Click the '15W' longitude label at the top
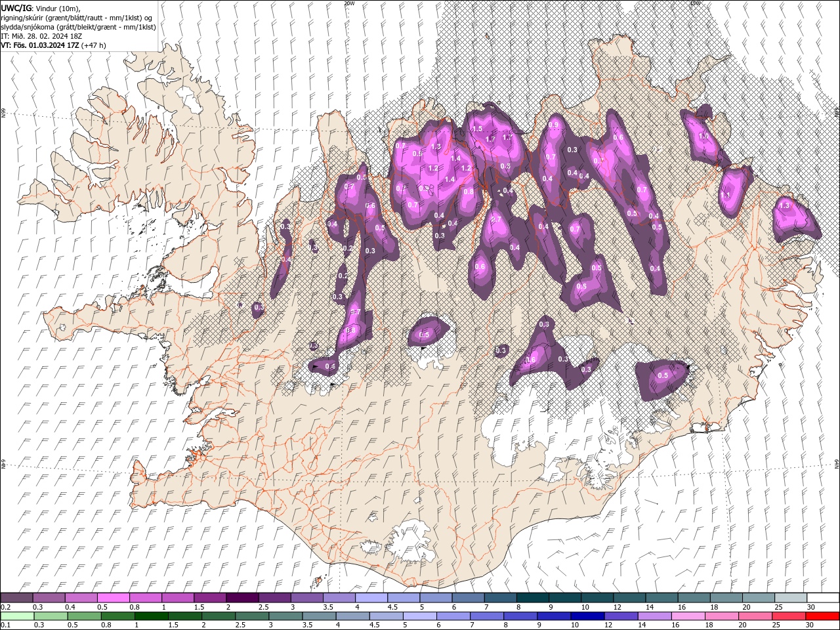The width and height of the screenshot is (840, 630). [695, 3]
